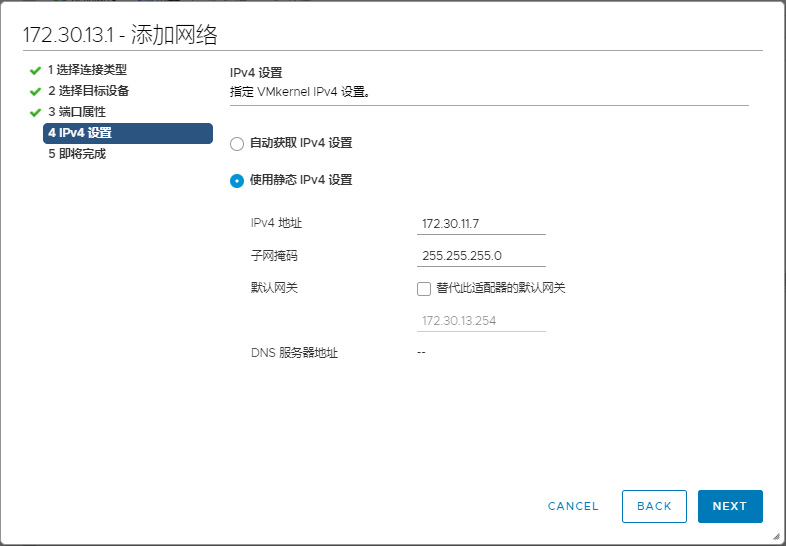This screenshot has width=786, height=546.
Task: Return to step 3 端口属性
Action: [76, 112]
